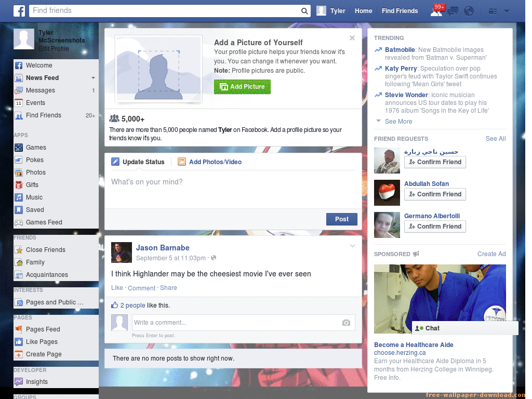Image resolution: width=532 pixels, height=399 pixels.
Task: Open Stevie Wonder trending topic
Action: (x=406, y=95)
